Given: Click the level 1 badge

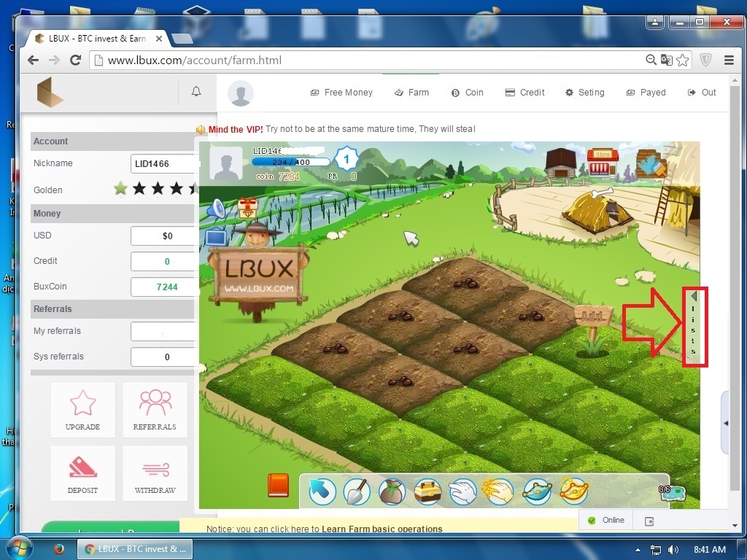Looking at the screenshot, I should 347,160.
